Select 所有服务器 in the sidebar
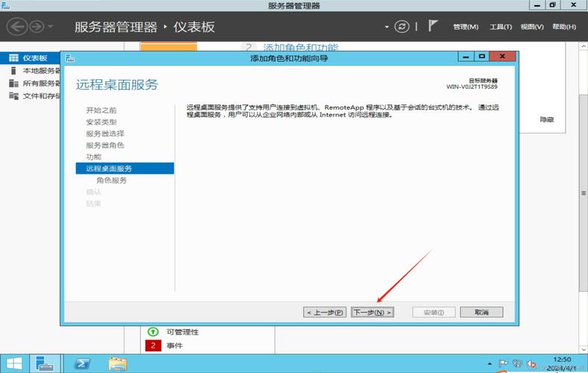588x373 pixels. 30,84
